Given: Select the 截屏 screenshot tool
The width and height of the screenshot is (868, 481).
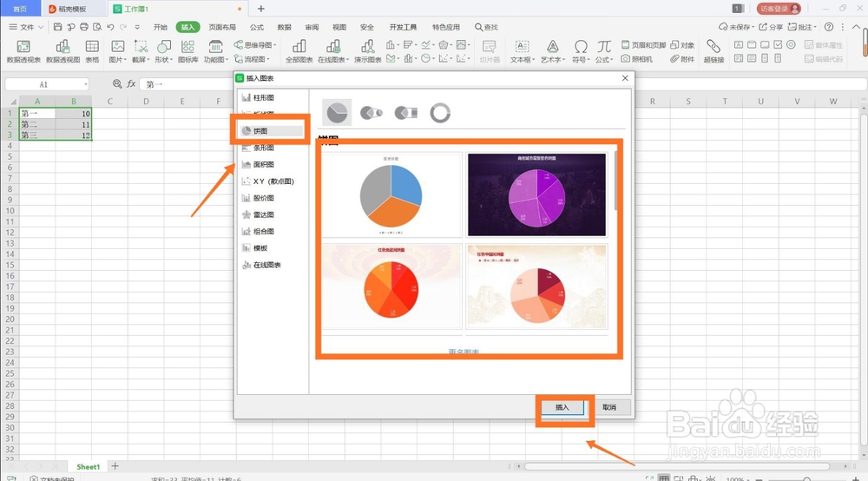Looking at the screenshot, I should (x=141, y=51).
